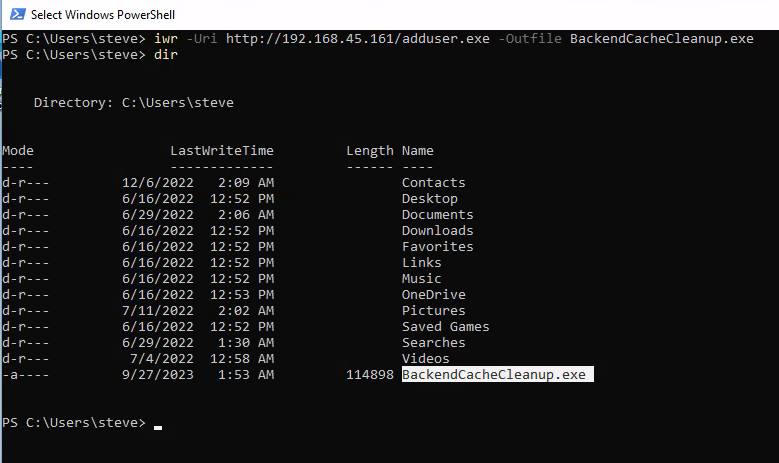Click the 'Music' folder name
The width and height of the screenshot is (779, 463).
tap(422, 279)
